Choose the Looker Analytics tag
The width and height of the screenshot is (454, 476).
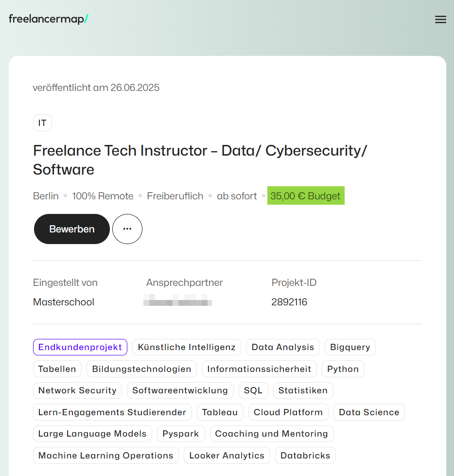(227, 456)
